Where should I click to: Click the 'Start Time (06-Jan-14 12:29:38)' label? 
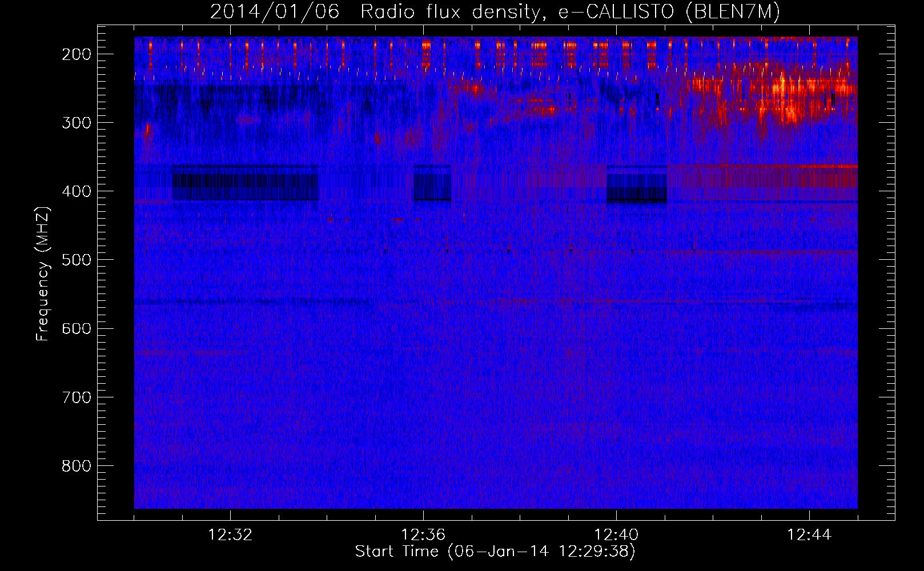click(x=495, y=552)
